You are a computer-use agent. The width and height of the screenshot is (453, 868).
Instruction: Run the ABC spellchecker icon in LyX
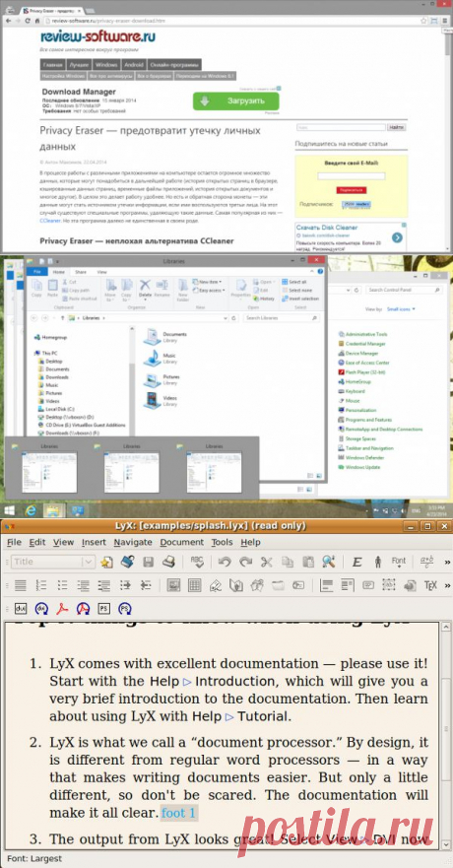(197, 562)
